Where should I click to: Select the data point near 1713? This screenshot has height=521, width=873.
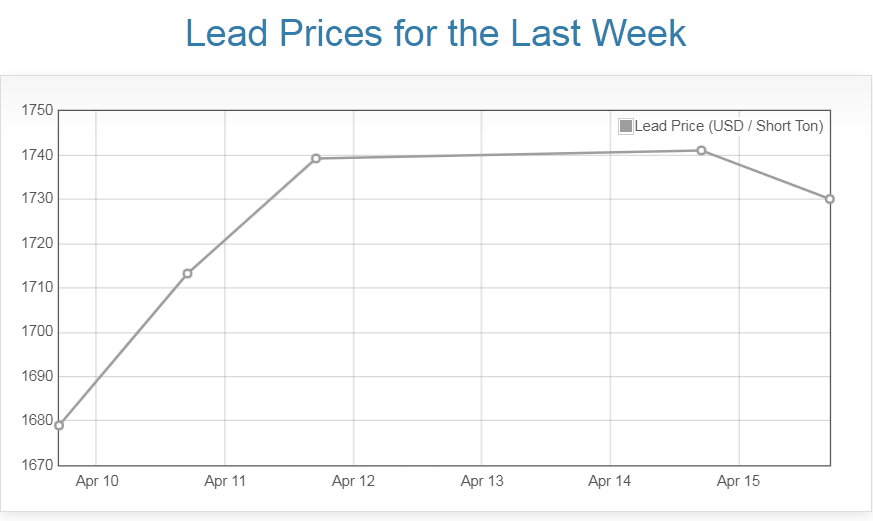coord(187,273)
